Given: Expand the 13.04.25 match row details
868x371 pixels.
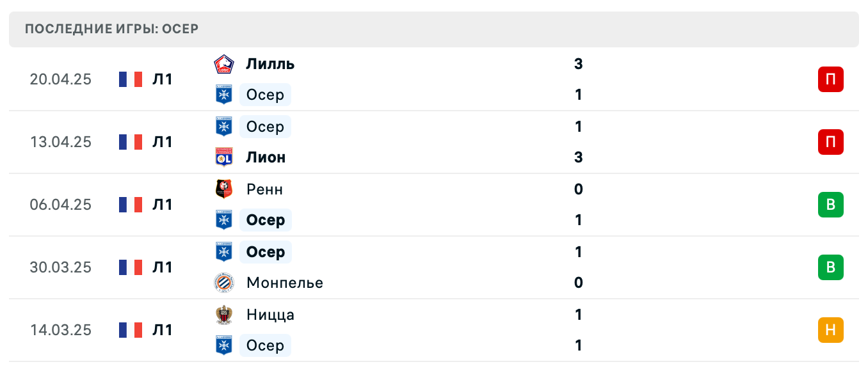Looking at the screenshot, I should pos(448,142).
